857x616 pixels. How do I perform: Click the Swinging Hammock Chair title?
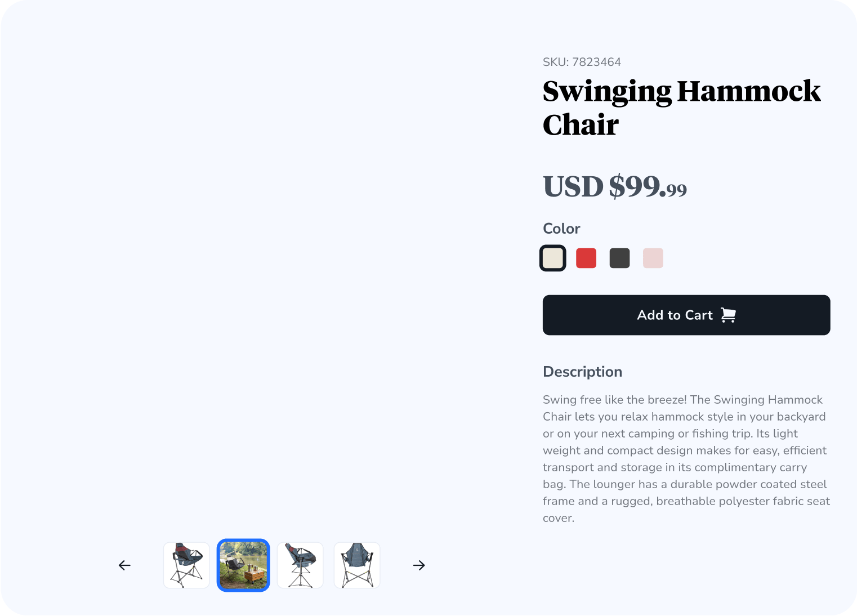pyautogui.click(x=681, y=108)
